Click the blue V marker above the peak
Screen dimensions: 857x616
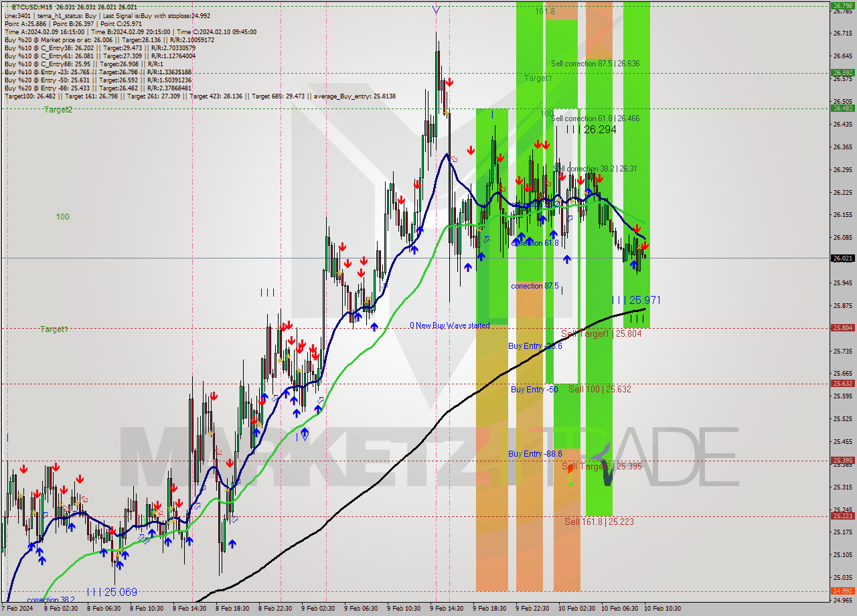pyautogui.click(x=437, y=10)
